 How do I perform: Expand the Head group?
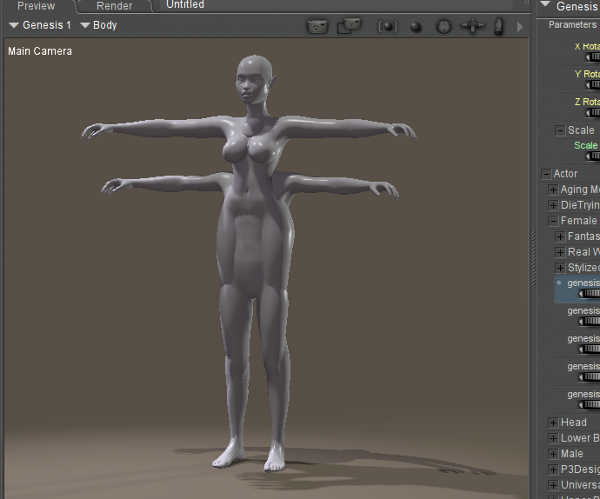[553, 423]
